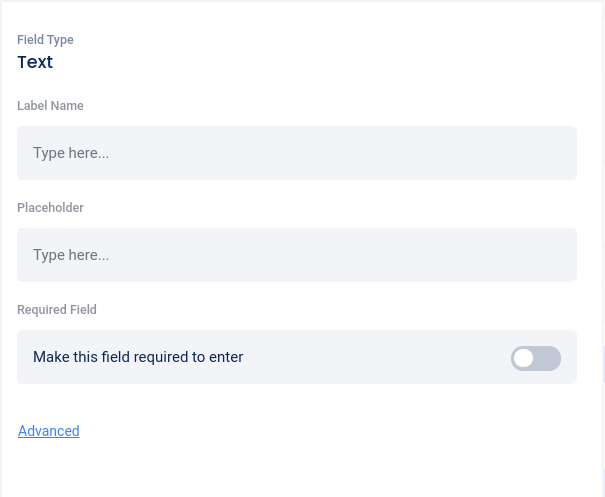605x497 pixels.
Task: Enable the required field toggle switch
Action: coord(536,358)
